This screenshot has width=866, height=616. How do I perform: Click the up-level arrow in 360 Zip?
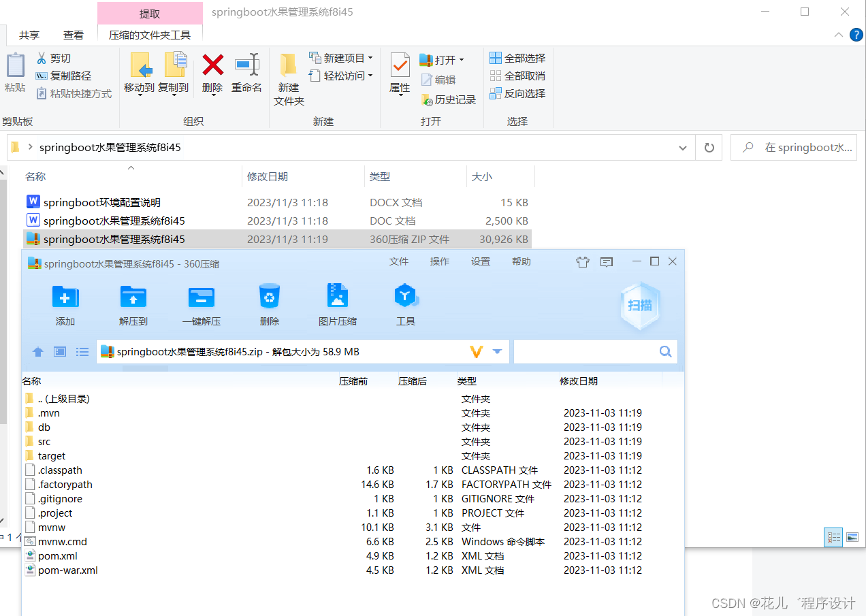[x=38, y=352]
